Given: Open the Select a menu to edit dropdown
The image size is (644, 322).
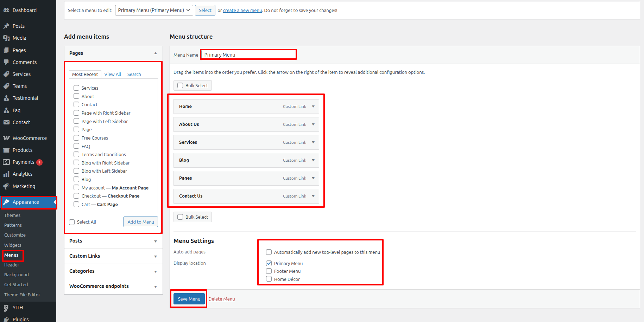Looking at the screenshot, I should 154,10.
